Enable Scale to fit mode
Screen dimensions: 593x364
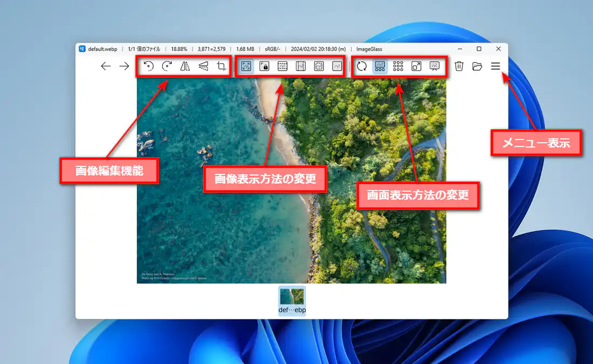pyautogui.click(x=319, y=66)
